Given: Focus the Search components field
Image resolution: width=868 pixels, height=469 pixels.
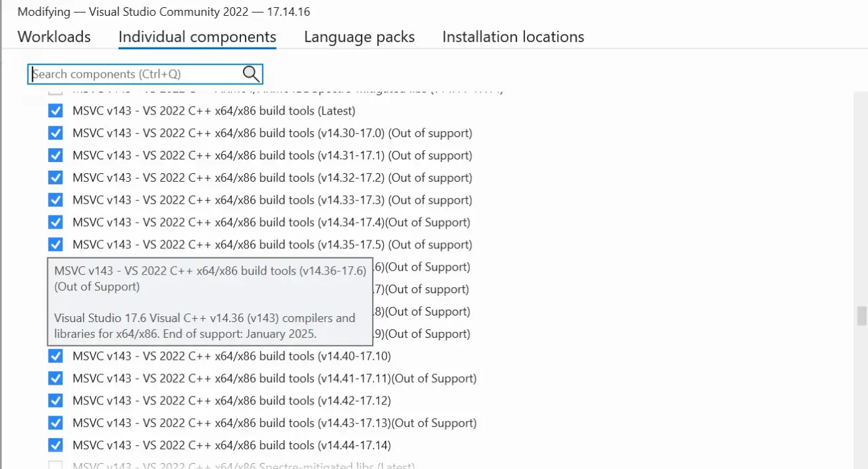Looking at the screenshot, I should pos(145,74).
